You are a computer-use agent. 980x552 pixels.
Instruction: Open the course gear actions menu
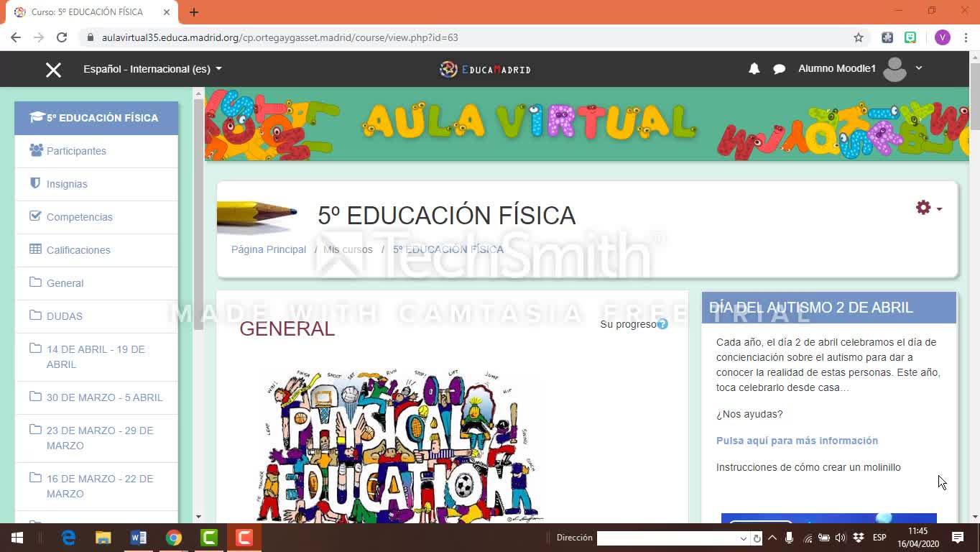928,208
